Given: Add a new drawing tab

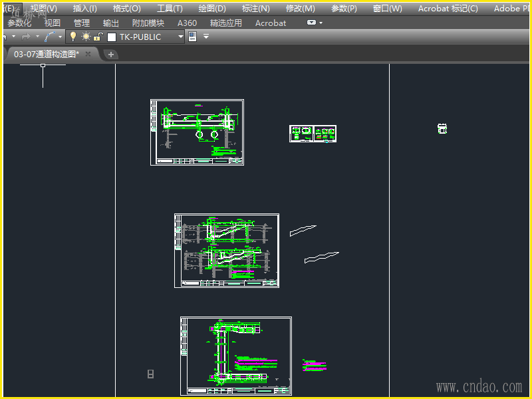Looking at the screenshot, I should click(x=111, y=55).
